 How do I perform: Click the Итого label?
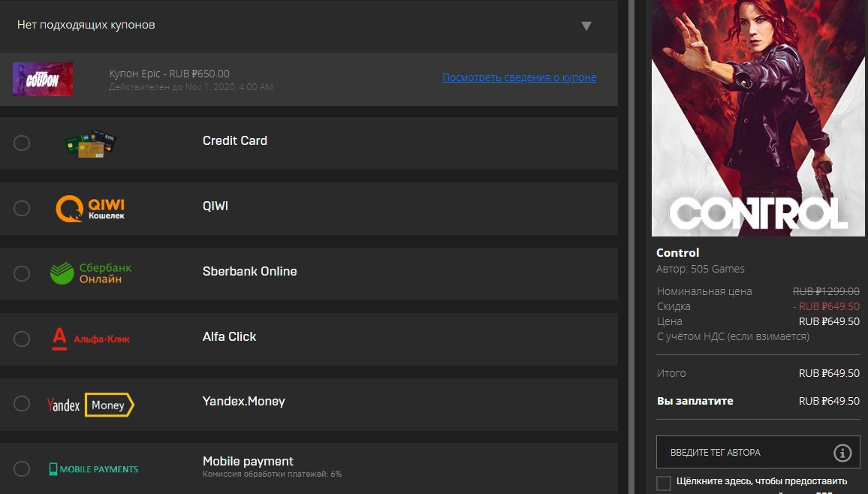[671, 373]
